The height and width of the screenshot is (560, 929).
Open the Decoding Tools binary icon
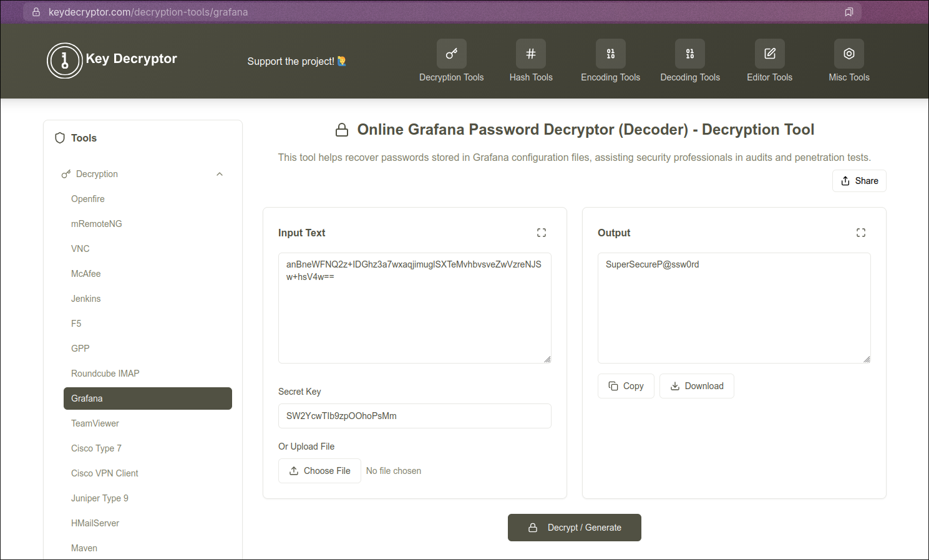tap(689, 54)
